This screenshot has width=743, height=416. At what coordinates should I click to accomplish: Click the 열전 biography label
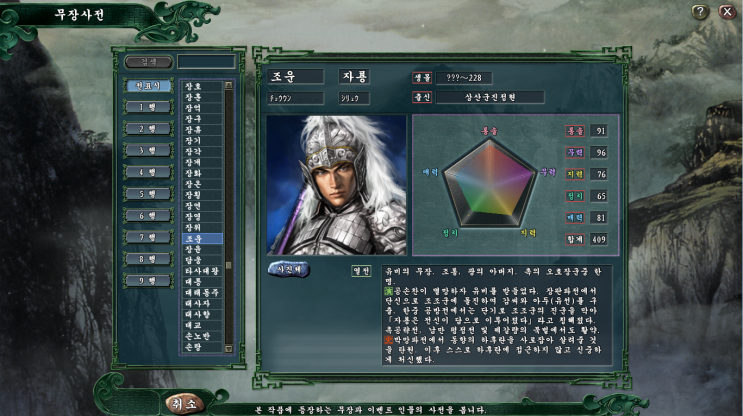pos(361,271)
